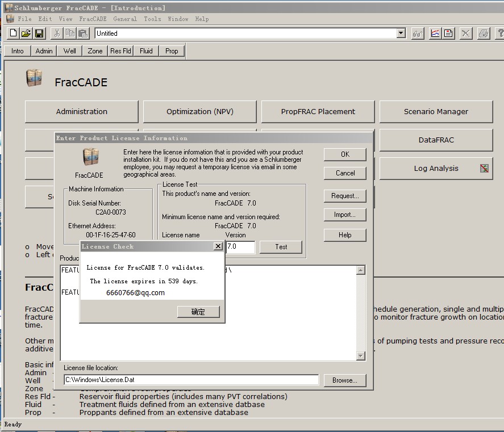Open the chart plot toolbar icon

[435, 33]
